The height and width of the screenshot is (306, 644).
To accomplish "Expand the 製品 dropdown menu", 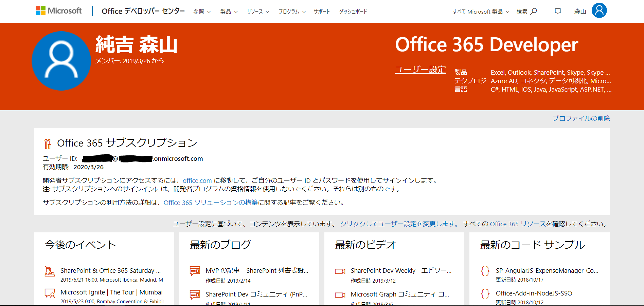I will click(229, 12).
